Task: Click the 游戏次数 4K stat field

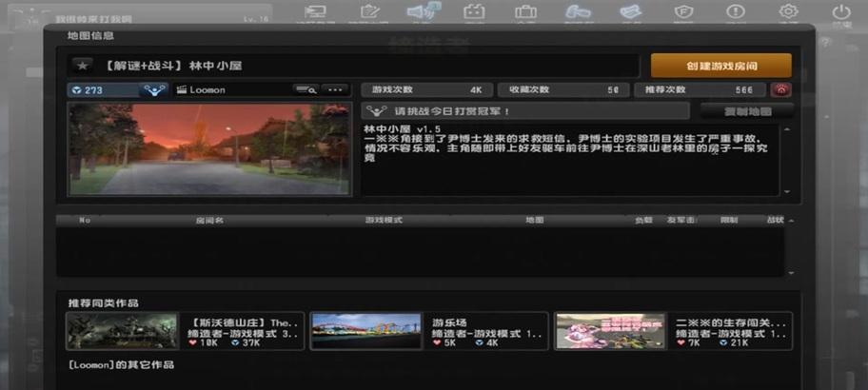Action: pyautogui.click(x=426, y=90)
